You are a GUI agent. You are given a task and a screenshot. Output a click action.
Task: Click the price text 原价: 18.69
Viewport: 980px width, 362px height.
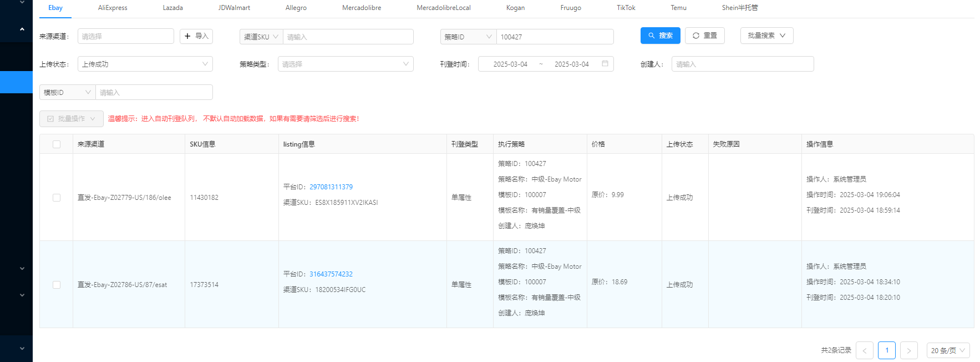610,282
